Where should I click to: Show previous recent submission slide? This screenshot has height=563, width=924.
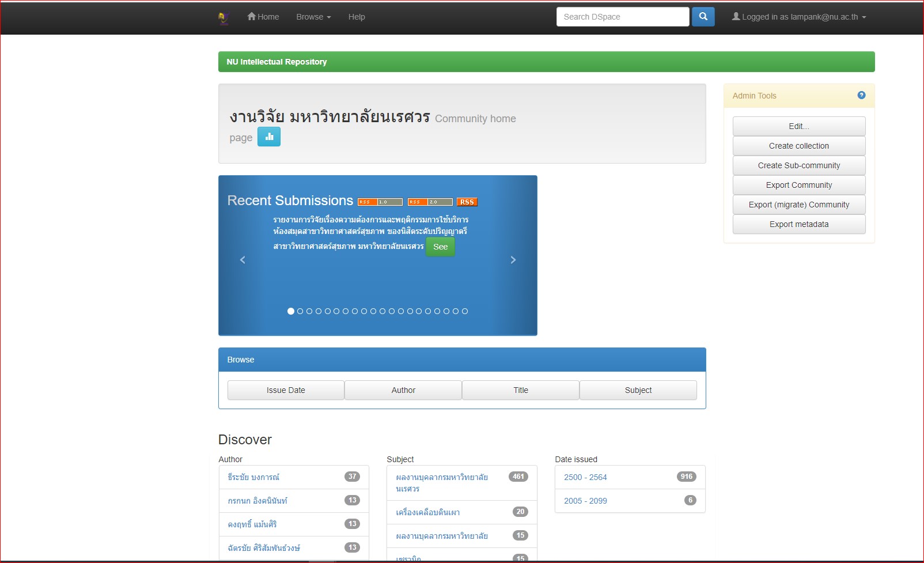pos(243,260)
